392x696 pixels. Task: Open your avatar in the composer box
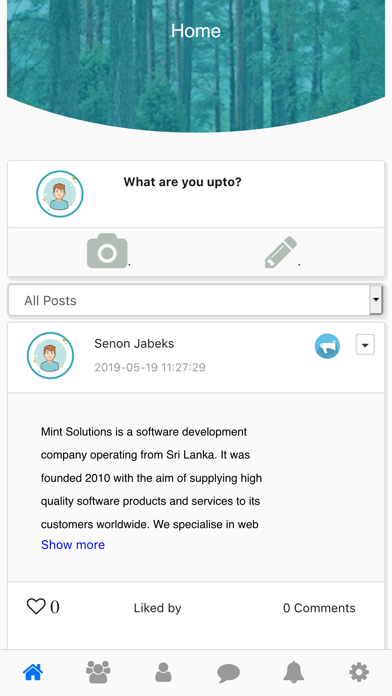60,194
